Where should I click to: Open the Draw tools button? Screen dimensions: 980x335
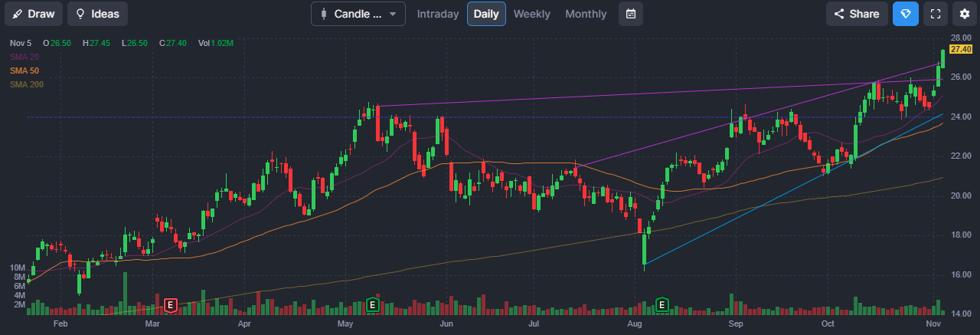(x=34, y=14)
